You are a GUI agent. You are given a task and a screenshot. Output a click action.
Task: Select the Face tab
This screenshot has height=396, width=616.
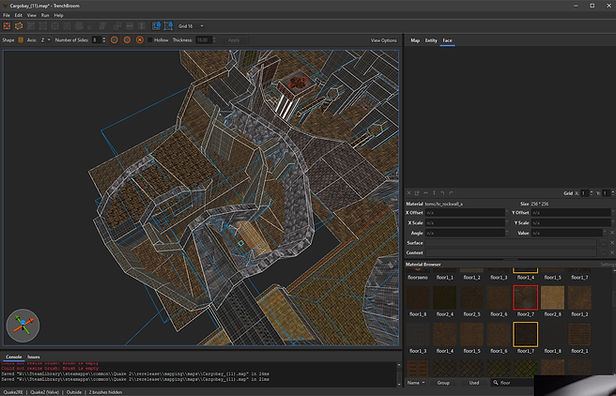[x=447, y=40]
